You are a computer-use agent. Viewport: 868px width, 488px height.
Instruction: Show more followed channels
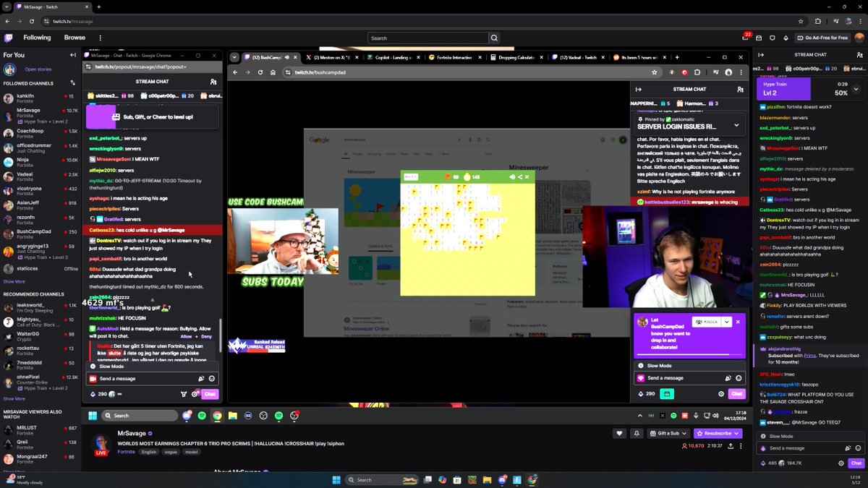pos(14,281)
